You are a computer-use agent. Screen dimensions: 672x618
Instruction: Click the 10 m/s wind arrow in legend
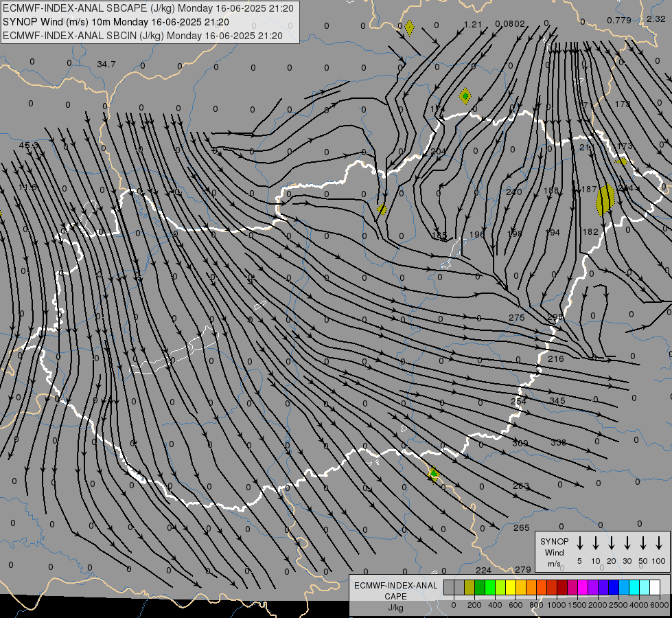pos(595,542)
